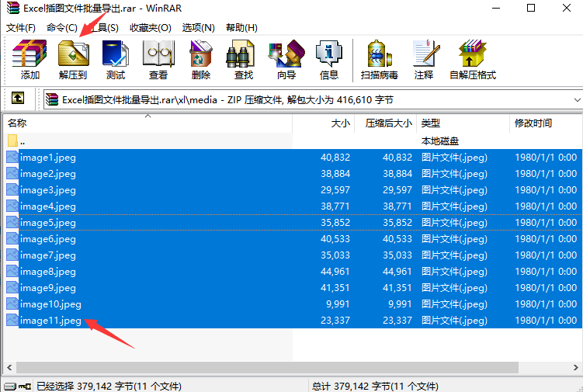Image resolution: width=583 pixels, height=392 pixels.
Task: Sort by Name (名称) column header
Action: (x=148, y=123)
